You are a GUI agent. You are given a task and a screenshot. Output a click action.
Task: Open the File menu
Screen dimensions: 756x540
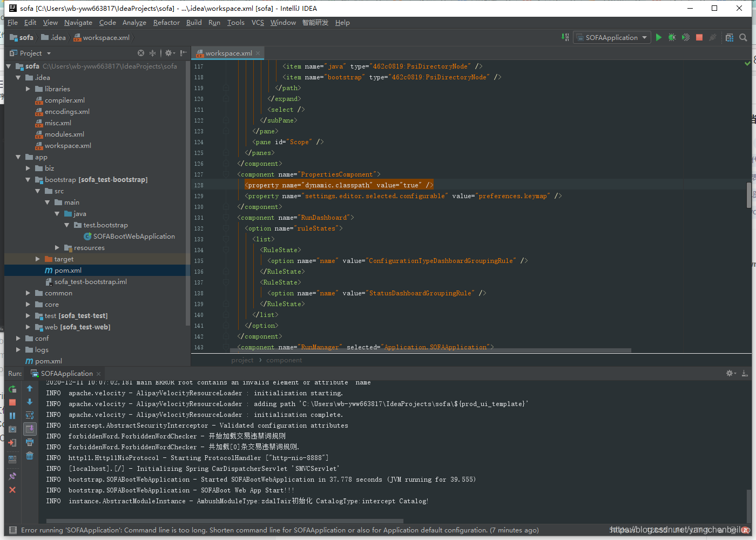click(x=13, y=23)
